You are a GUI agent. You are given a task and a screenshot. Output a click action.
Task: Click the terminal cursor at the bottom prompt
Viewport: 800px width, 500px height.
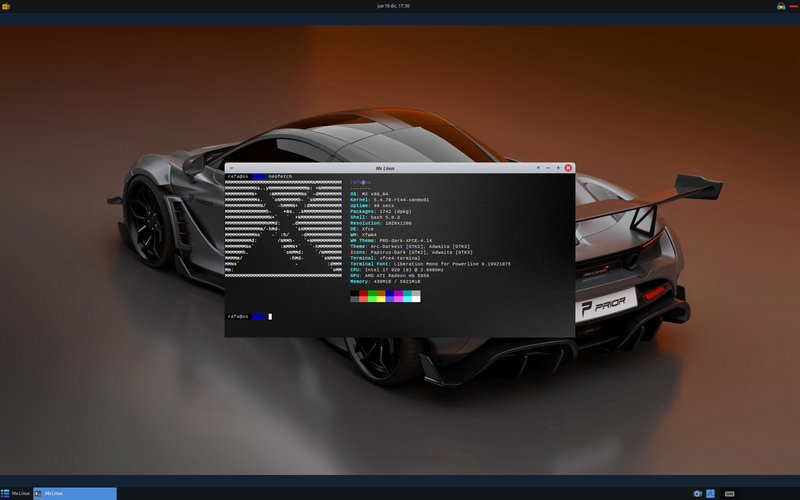(270, 317)
